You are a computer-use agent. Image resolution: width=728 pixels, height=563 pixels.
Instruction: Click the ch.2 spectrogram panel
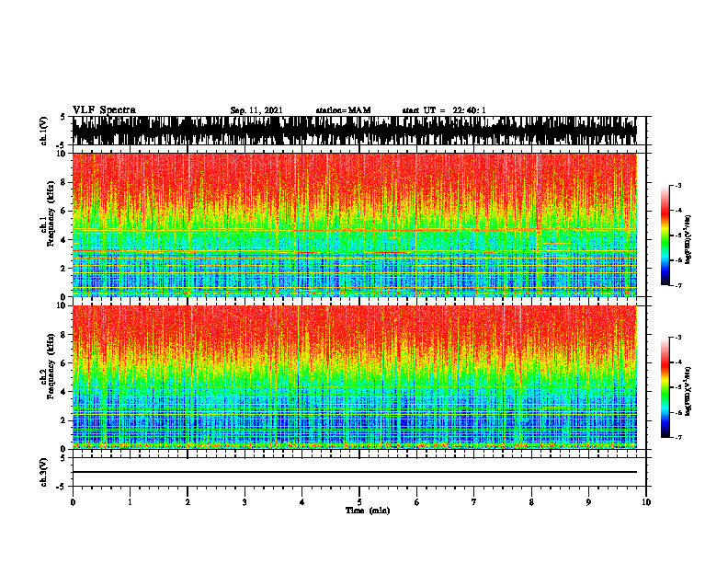point(354,377)
